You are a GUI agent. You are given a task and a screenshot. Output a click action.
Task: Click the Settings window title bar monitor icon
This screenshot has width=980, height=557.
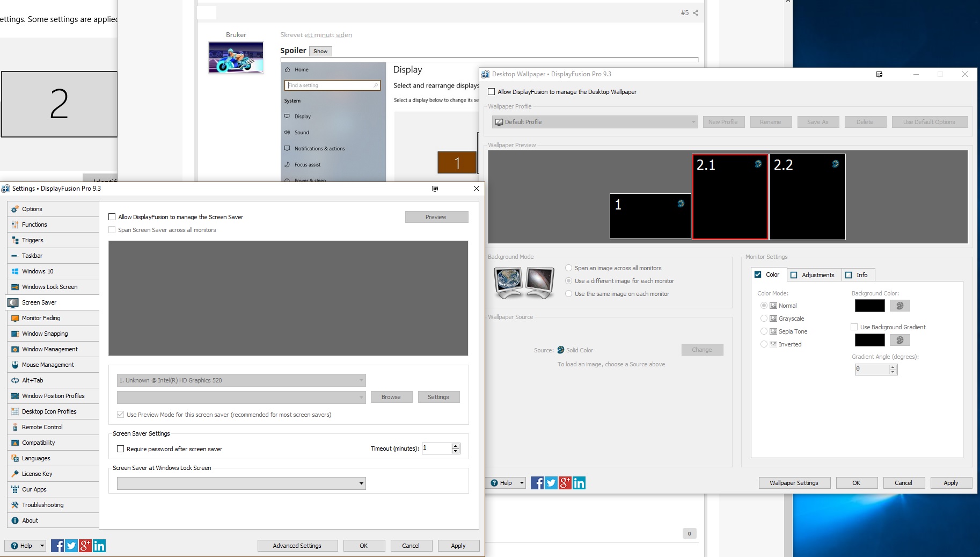[435, 189]
